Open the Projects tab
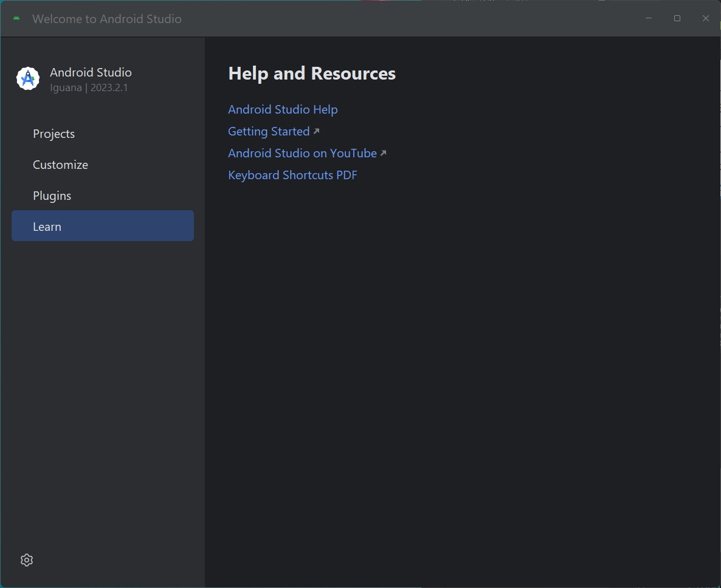This screenshot has height=588, width=721. (103, 134)
